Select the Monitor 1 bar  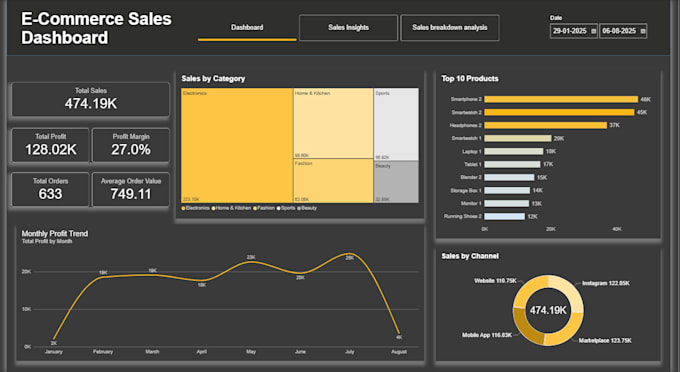point(507,203)
